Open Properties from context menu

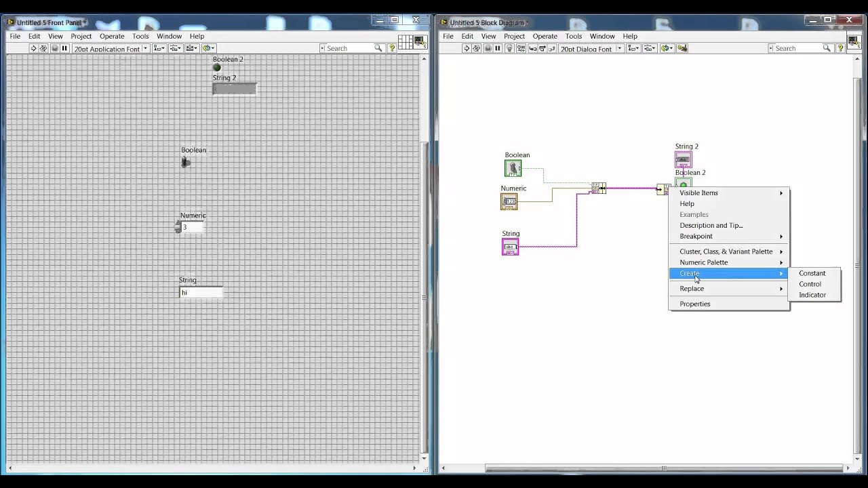[730, 304]
